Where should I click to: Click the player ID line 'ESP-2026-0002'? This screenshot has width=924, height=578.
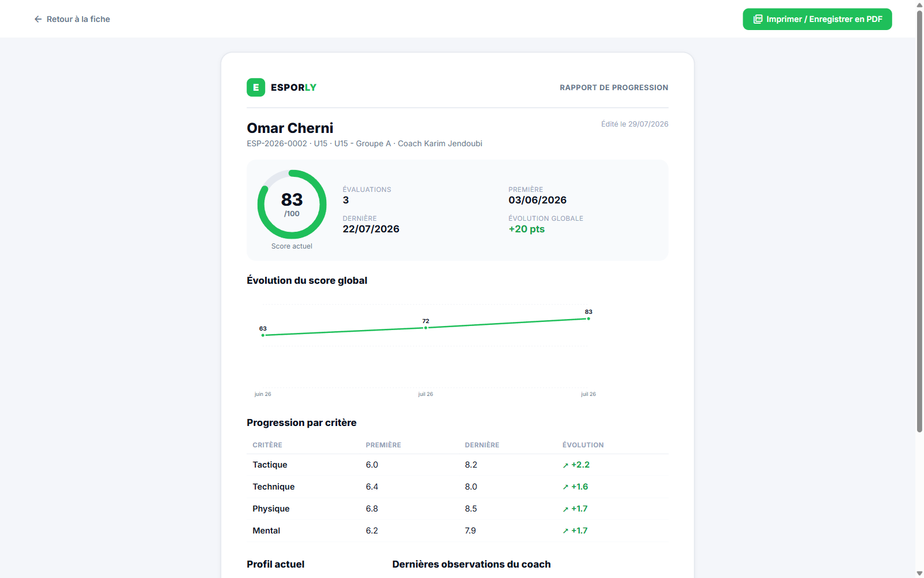[277, 143]
